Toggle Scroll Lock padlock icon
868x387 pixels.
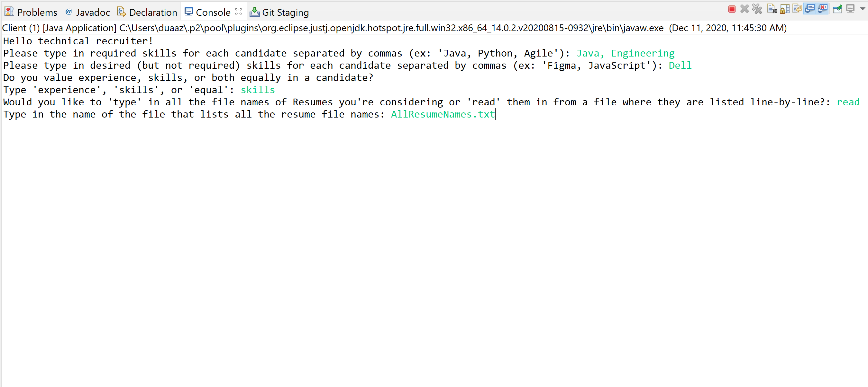[x=784, y=9]
